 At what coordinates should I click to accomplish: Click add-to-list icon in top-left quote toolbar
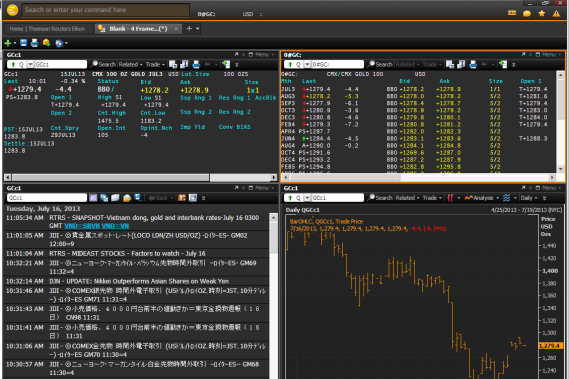pyautogui.click(x=226, y=64)
